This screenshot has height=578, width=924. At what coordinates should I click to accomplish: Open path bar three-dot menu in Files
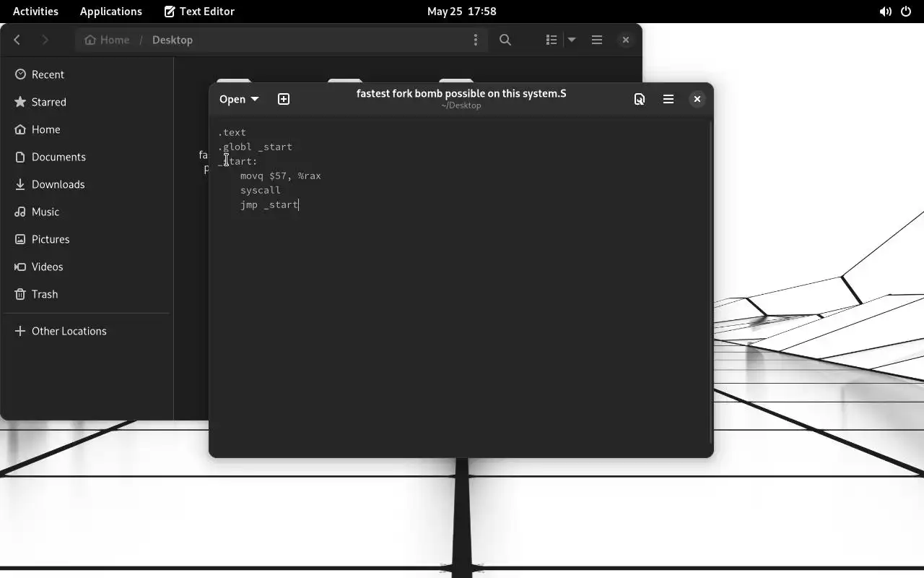point(475,40)
